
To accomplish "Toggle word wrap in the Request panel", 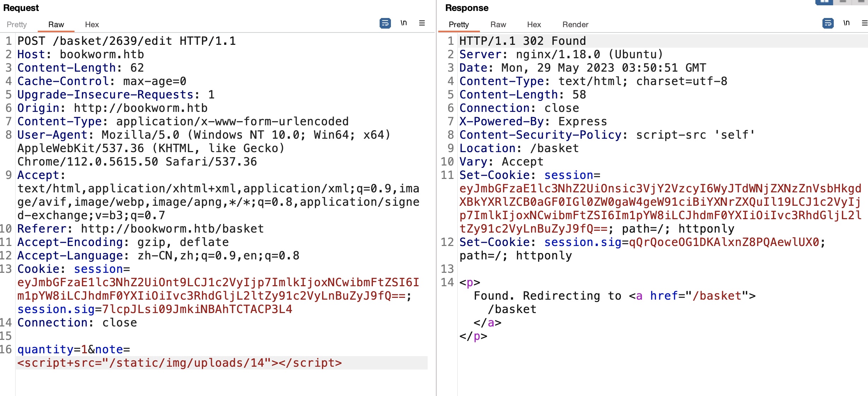I will coord(385,23).
